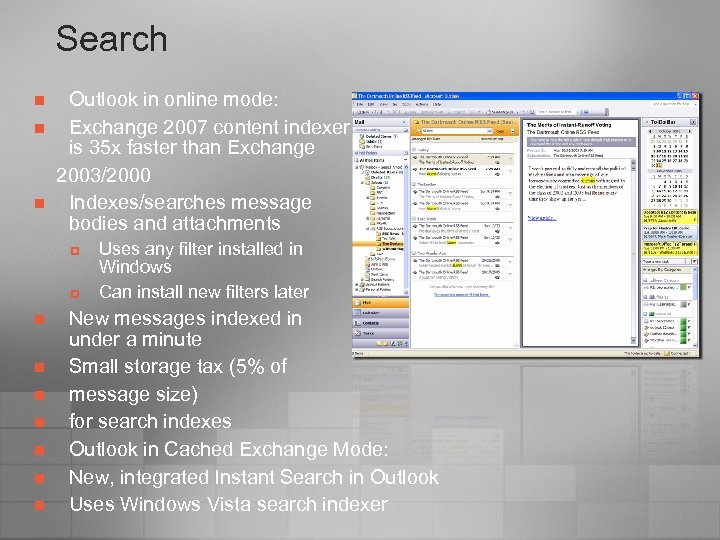This screenshot has height=540, width=720.
Task: Expand the query builder chevron
Action: pos(512,131)
